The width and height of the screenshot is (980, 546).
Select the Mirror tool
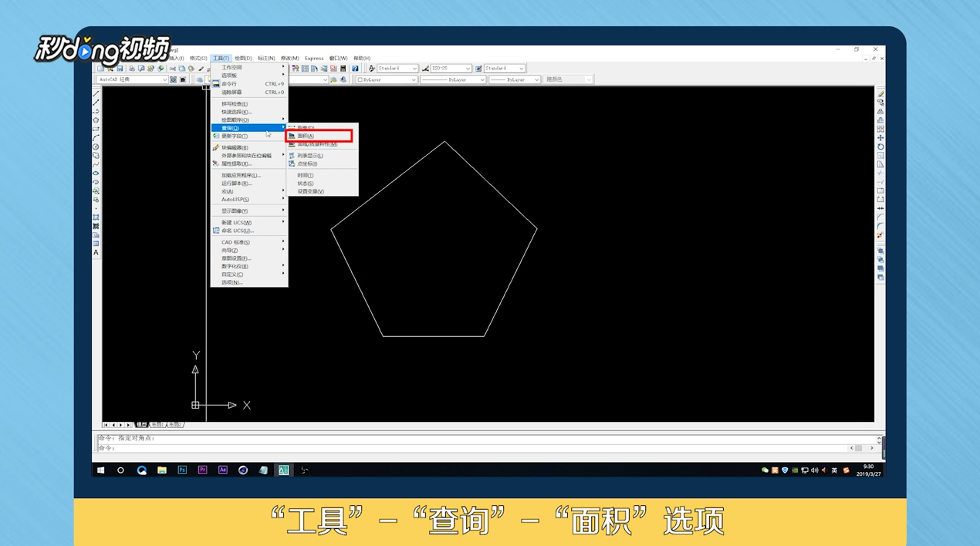coord(880,112)
